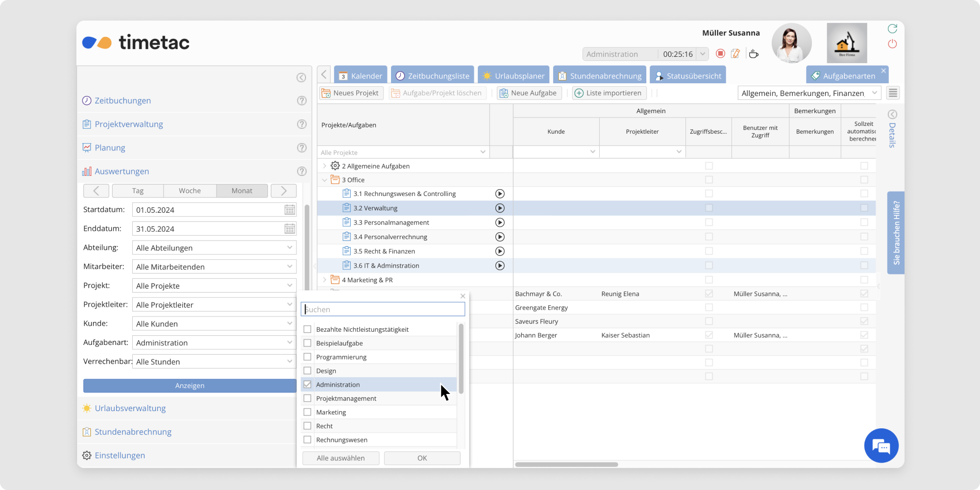Screen dimensions: 980x490
Task: Click the coffee cup break icon
Action: [x=754, y=53]
